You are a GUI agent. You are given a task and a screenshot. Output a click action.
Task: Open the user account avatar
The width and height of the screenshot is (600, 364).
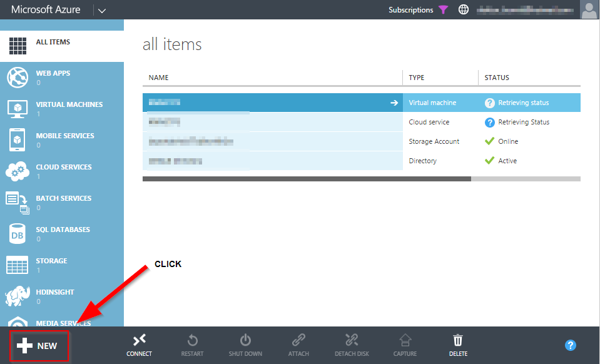[589, 9]
